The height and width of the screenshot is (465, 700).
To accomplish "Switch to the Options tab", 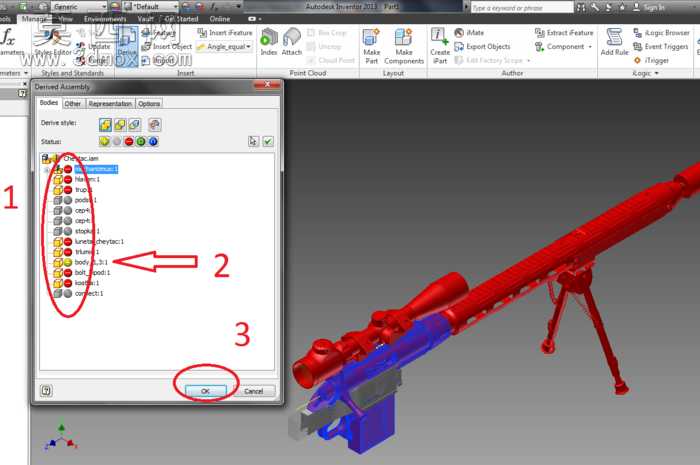I will point(149,104).
